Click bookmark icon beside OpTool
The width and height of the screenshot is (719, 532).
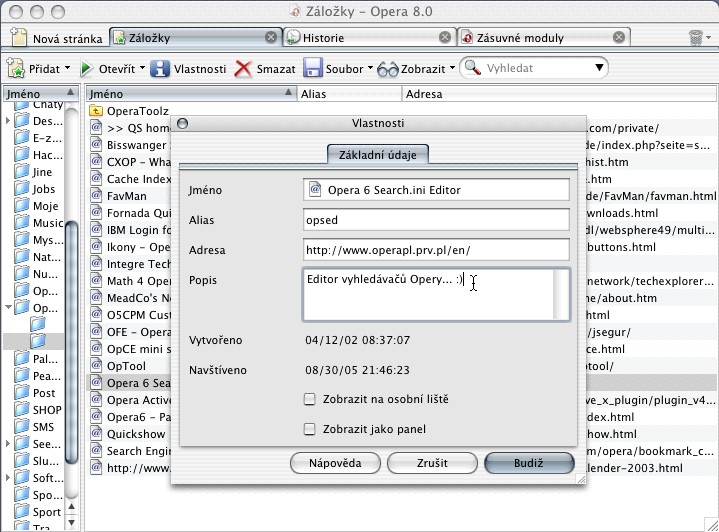point(95,366)
